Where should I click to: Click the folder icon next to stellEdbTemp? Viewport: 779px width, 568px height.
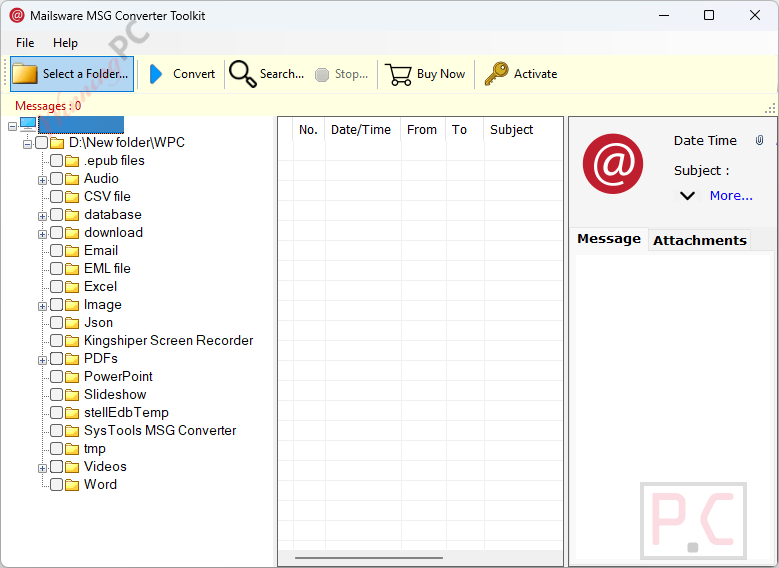click(72, 413)
